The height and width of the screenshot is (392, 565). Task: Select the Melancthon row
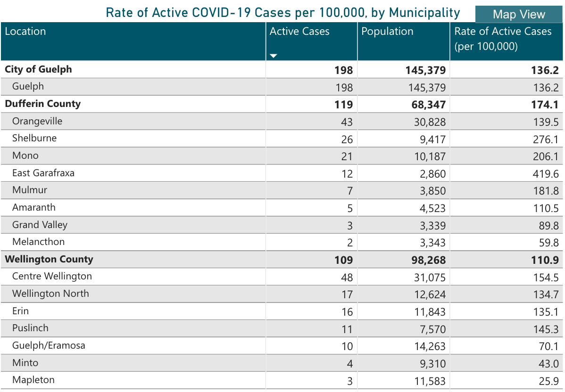click(39, 242)
